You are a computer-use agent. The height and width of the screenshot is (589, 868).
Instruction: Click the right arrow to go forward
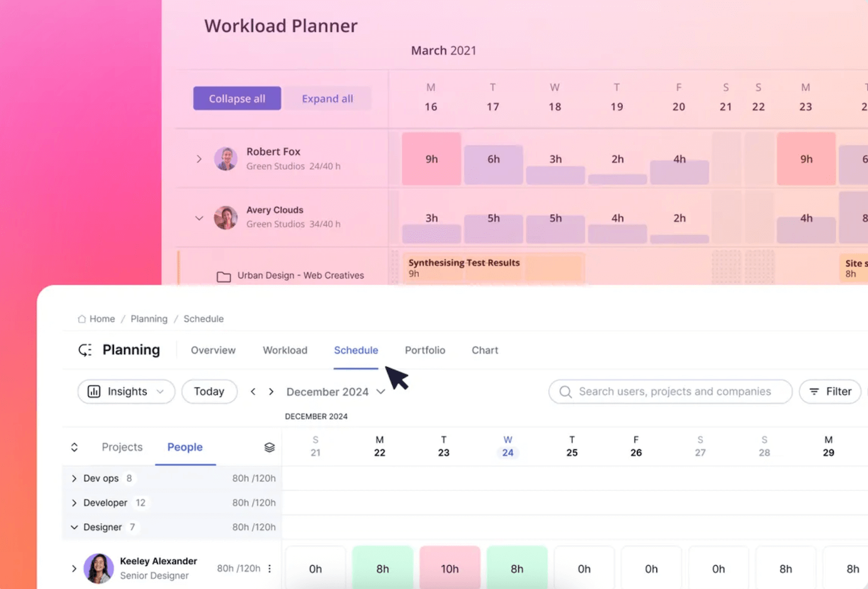[x=271, y=392]
